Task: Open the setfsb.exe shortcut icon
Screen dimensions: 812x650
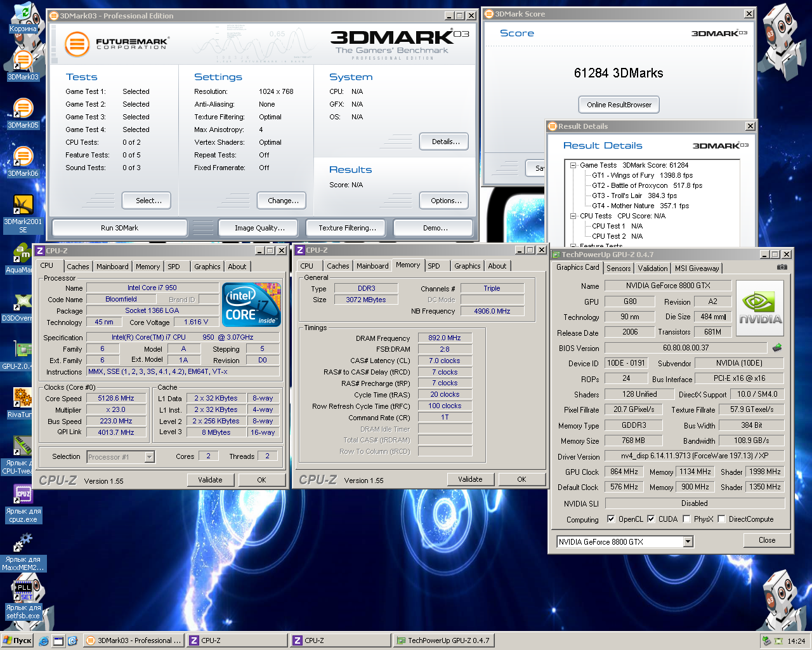Action: click(x=23, y=600)
